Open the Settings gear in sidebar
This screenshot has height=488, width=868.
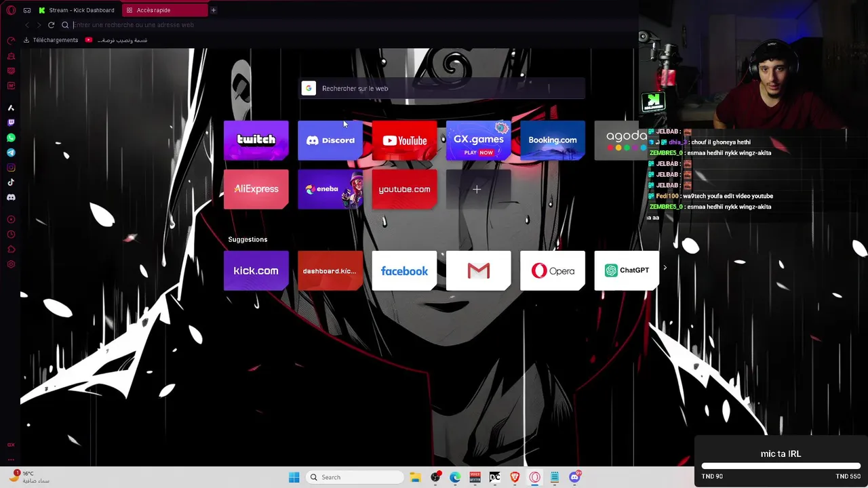tap(11, 264)
